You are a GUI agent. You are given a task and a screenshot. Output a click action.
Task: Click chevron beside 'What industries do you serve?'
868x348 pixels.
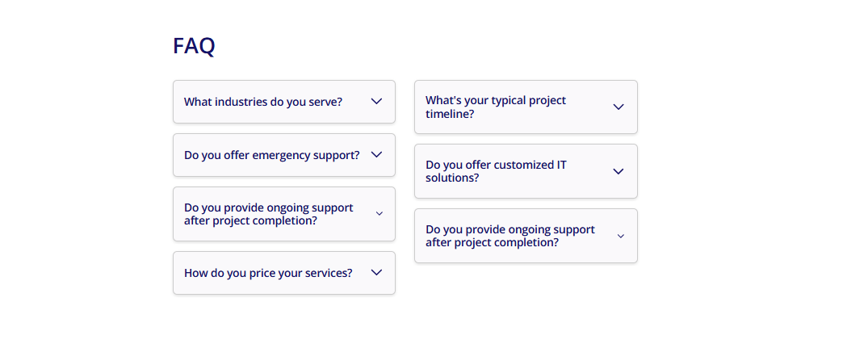(376, 102)
